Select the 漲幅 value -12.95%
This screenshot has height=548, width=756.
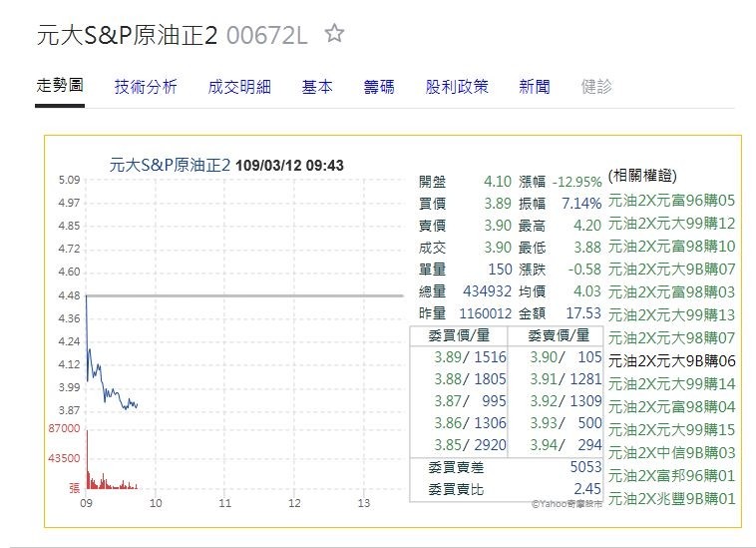[576, 182]
